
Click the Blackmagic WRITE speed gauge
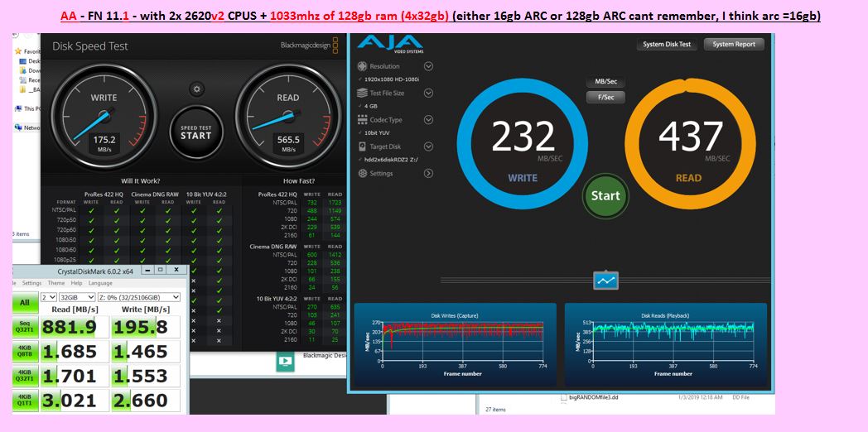click(104, 118)
